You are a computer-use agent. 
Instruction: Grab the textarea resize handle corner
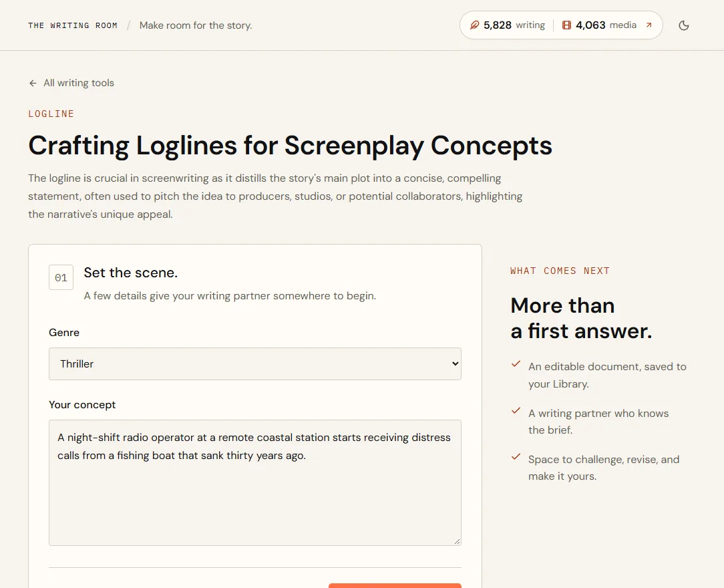tap(457, 541)
